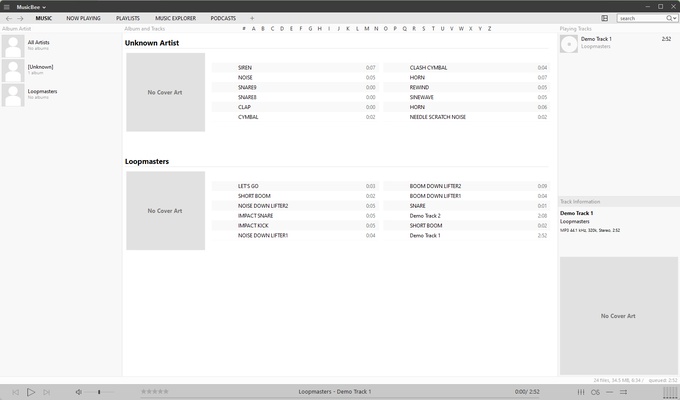Select the IMPACT SNARE track
This screenshot has width=680, height=400.
click(x=295, y=216)
